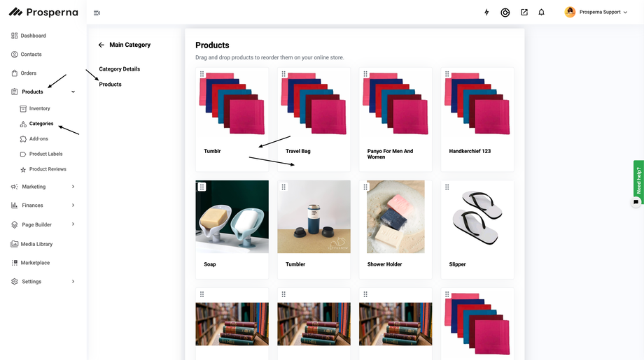Open Category Details section
This screenshot has height=360, width=644.
pyautogui.click(x=120, y=69)
